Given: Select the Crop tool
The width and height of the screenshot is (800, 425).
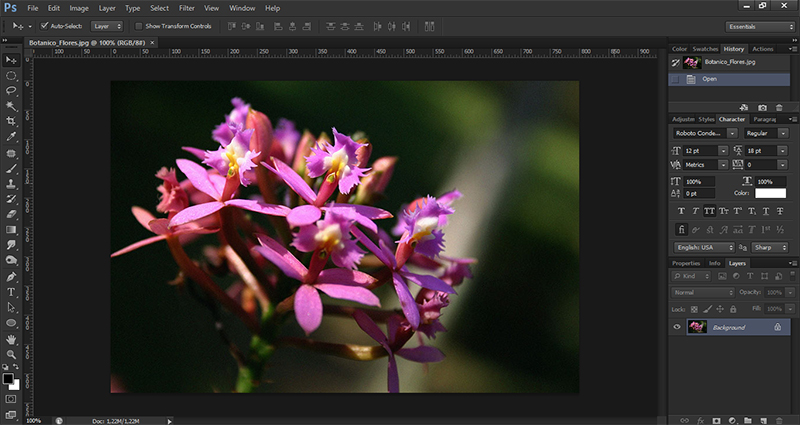Looking at the screenshot, I should (11, 121).
